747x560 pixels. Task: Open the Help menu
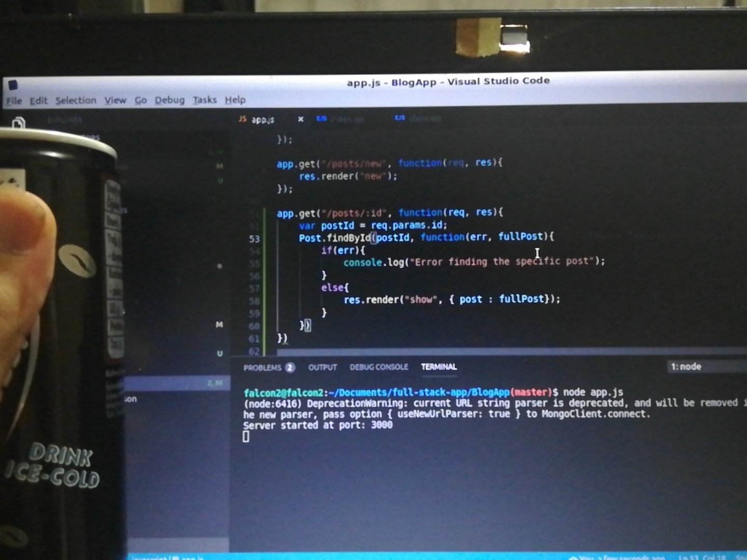point(235,100)
